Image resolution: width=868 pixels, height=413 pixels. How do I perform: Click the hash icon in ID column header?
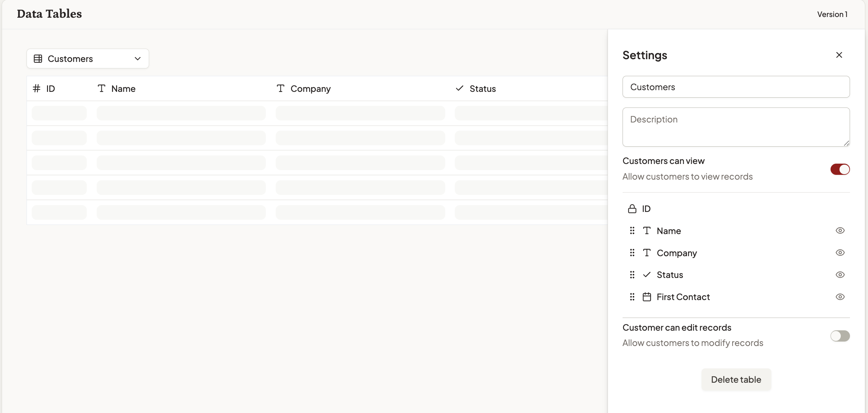coord(36,88)
